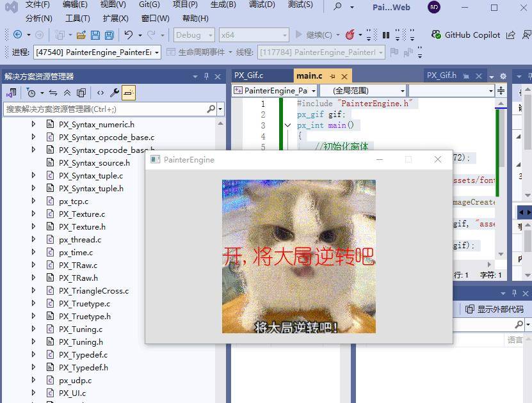Switch to the PX_Gif.c tab
Screen dimensions: 532x403
[248, 75]
